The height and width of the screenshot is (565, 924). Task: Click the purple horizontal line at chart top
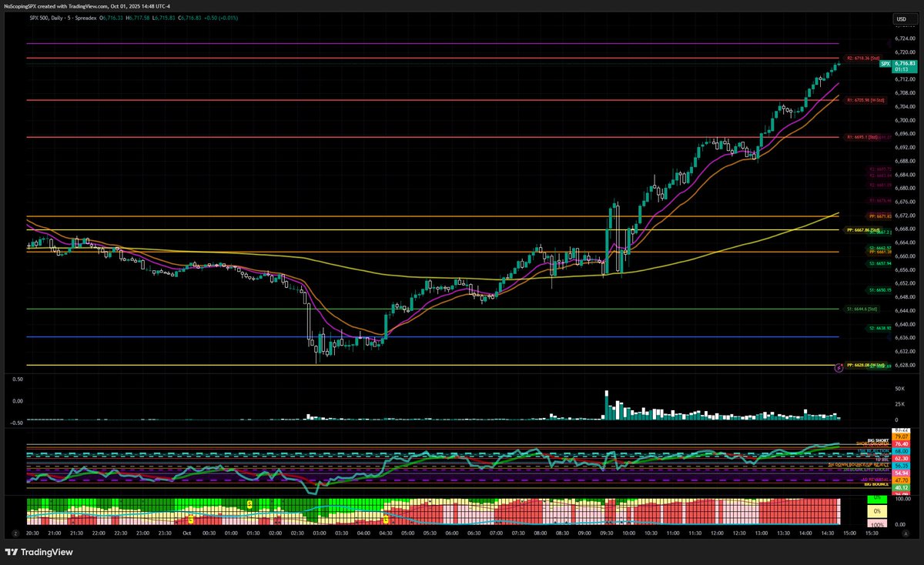click(431, 44)
